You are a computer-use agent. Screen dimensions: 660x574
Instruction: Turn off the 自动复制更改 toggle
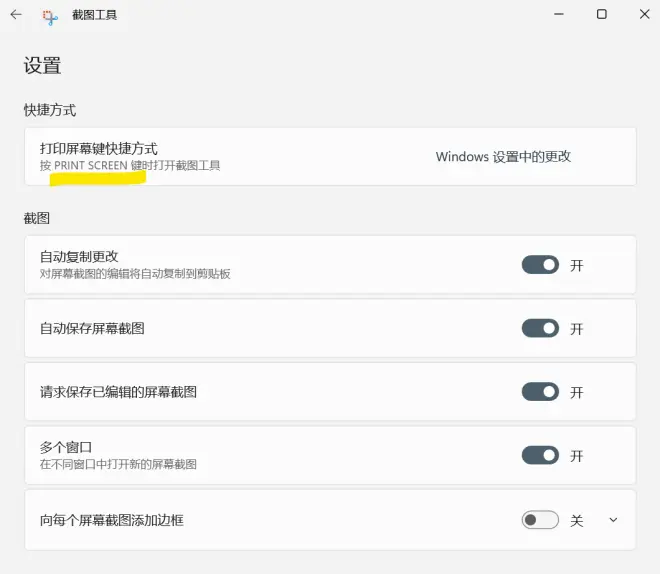[540, 265]
